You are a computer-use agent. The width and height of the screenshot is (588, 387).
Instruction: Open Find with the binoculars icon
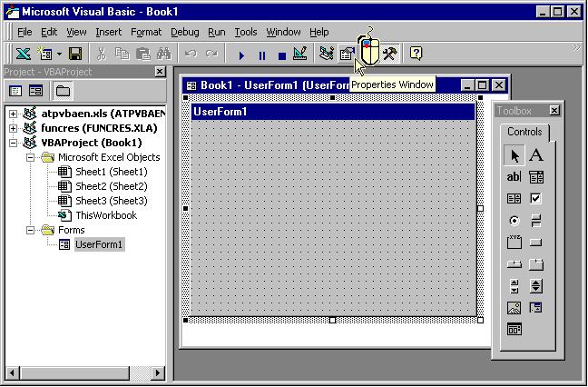point(164,54)
